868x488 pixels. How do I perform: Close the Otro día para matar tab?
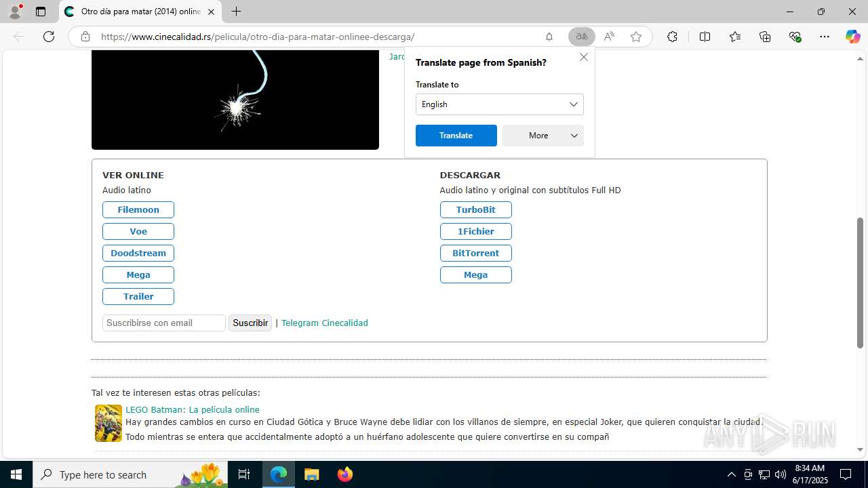(x=211, y=12)
